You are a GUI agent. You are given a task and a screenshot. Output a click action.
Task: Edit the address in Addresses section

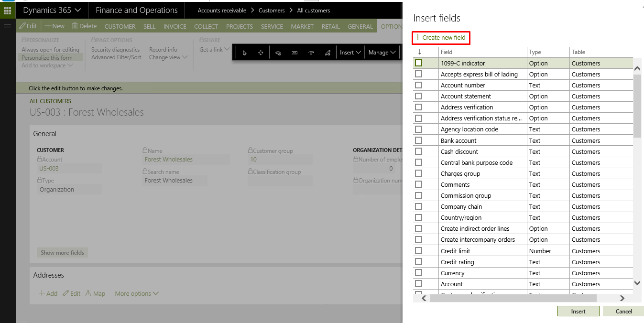coord(72,293)
